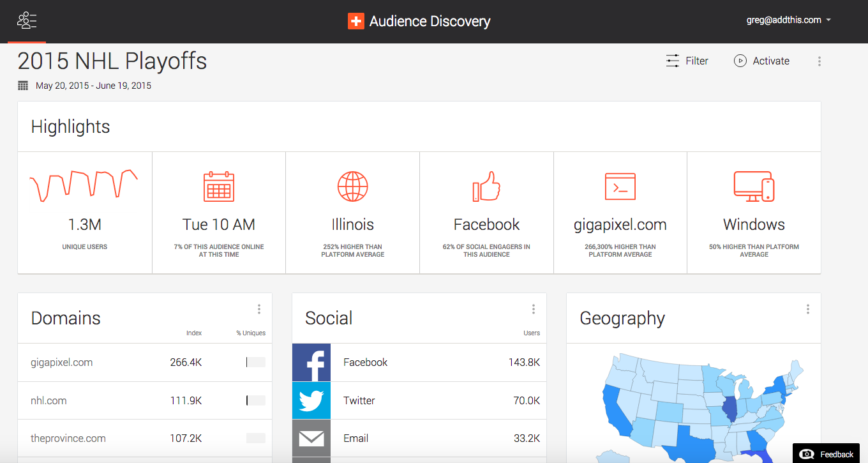Click the theprovince.com uniques bar

click(256, 438)
